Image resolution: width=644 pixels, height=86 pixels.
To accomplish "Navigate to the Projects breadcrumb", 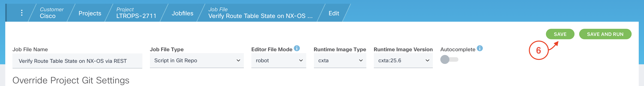I will (90, 13).
